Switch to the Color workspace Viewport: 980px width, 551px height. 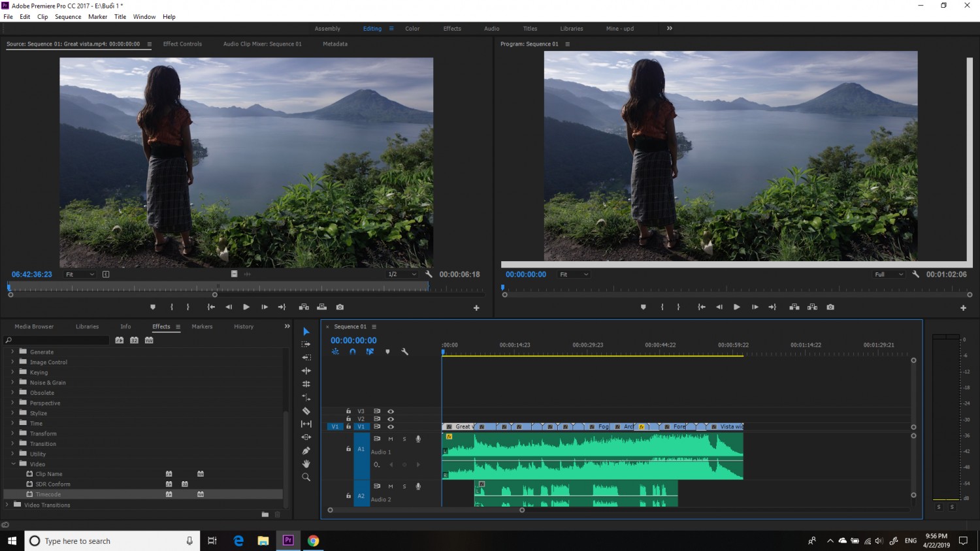point(412,29)
